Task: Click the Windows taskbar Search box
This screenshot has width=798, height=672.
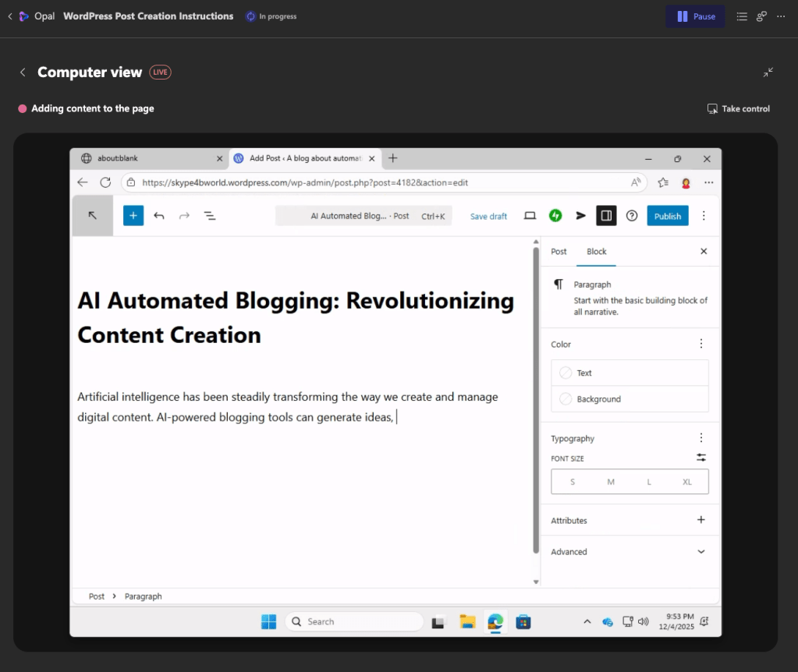Action: click(x=355, y=621)
